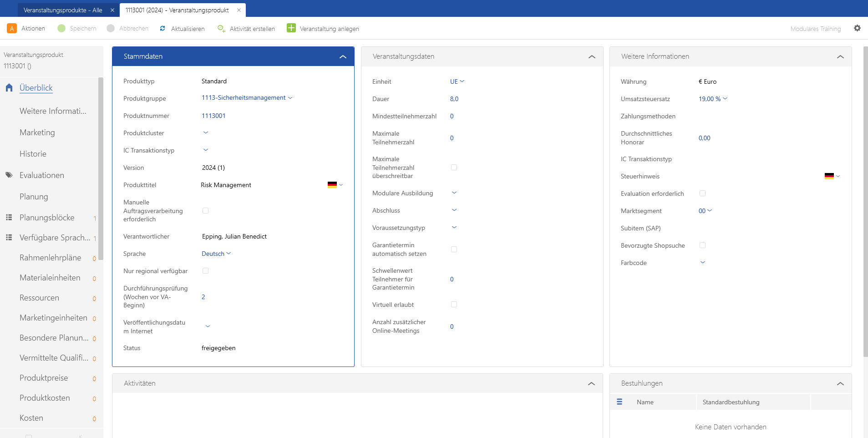Switch to Veranstaltungsprodukte - Alle tab

click(x=63, y=10)
